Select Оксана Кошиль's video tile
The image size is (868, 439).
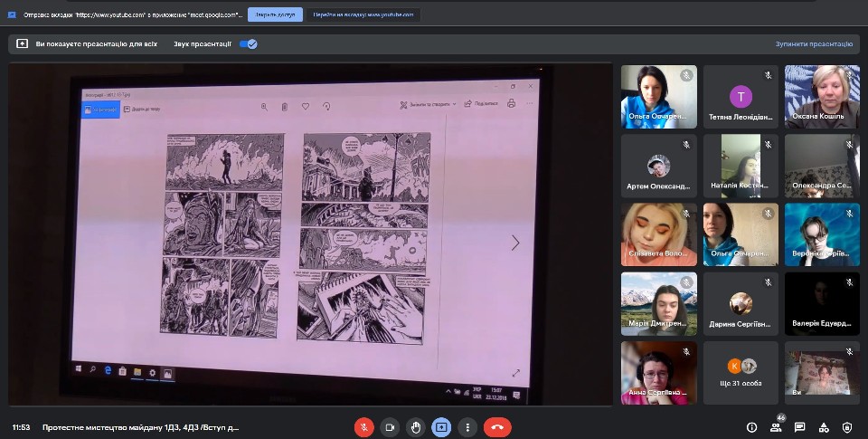point(821,97)
